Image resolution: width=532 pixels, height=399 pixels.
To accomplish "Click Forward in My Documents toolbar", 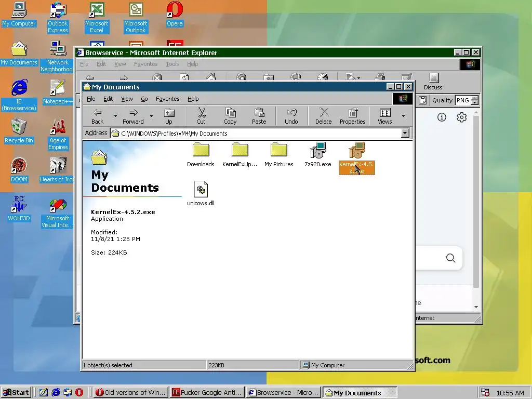I will (133, 116).
